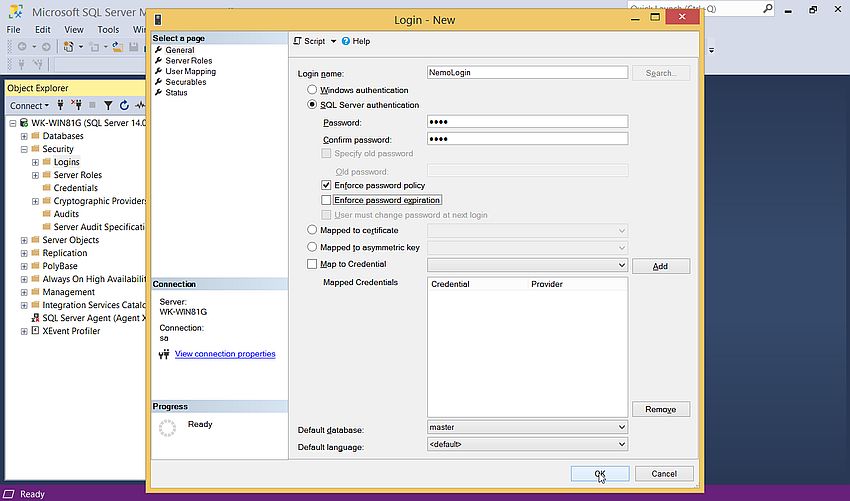Click the Confirm password input field

coord(527,139)
